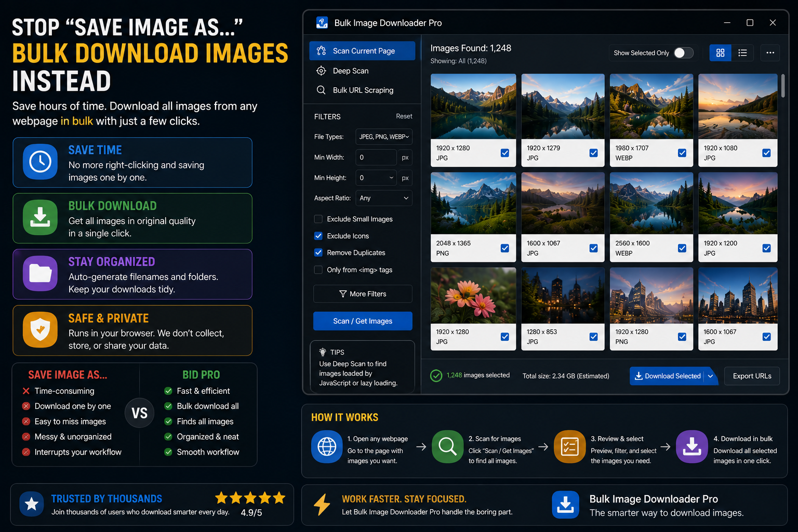Open the pink flower thumbnail
Viewport: 798px width, 532px height.
pos(473,296)
